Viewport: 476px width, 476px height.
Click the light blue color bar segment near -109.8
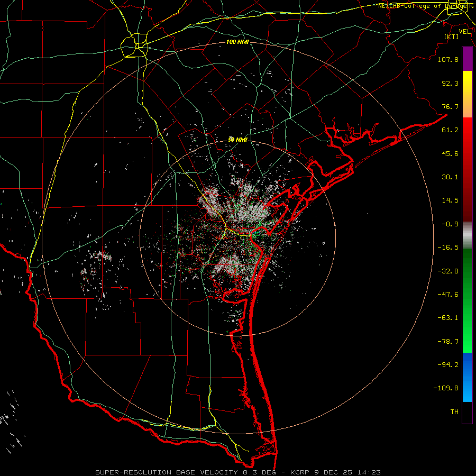[x=467, y=390]
